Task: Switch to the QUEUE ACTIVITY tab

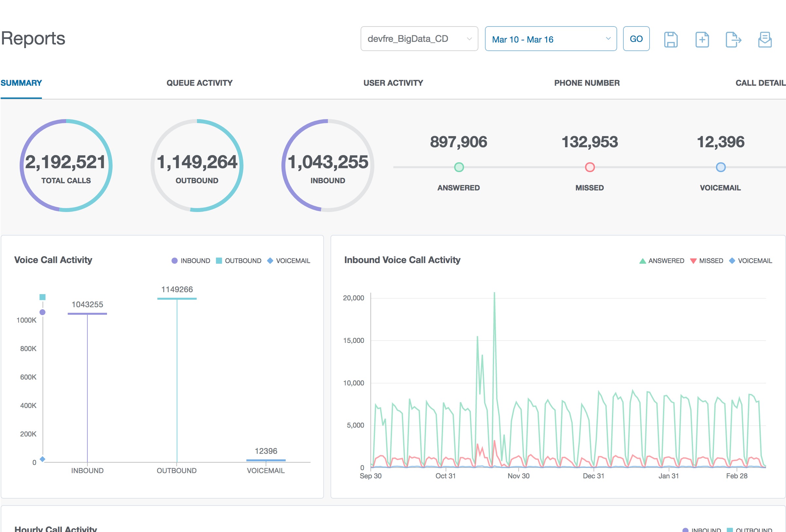Action: [x=199, y=83]
